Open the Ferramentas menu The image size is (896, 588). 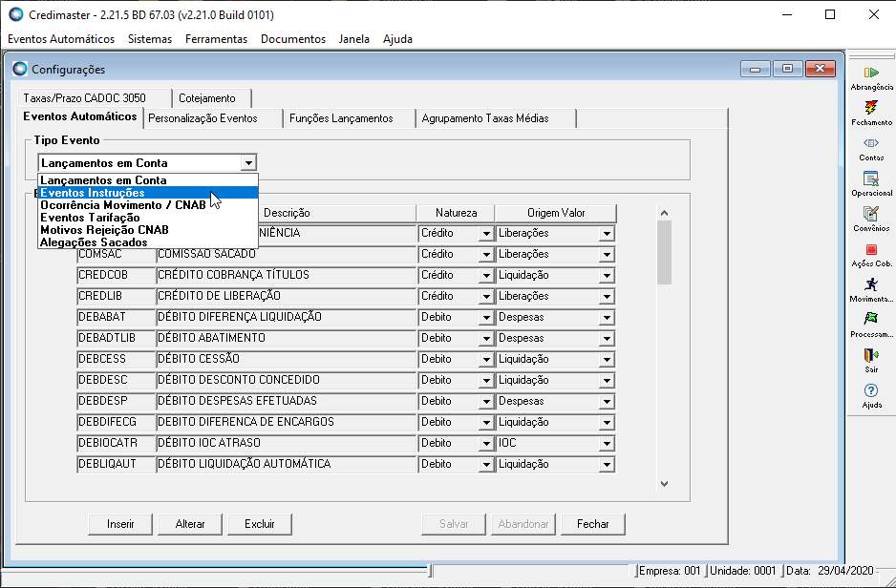point(216,39)
